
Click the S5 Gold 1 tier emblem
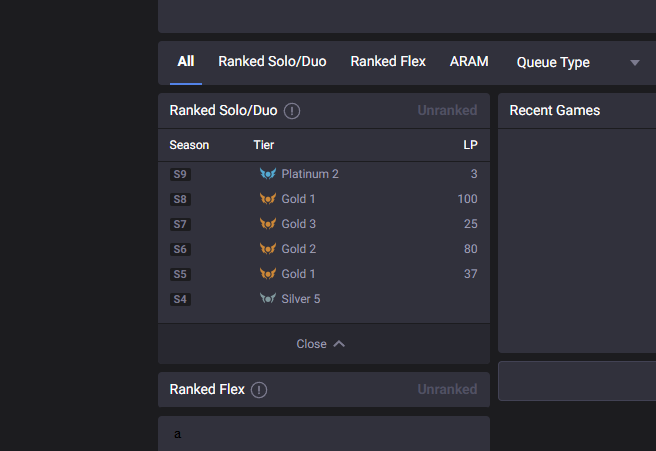coord(268,274)
